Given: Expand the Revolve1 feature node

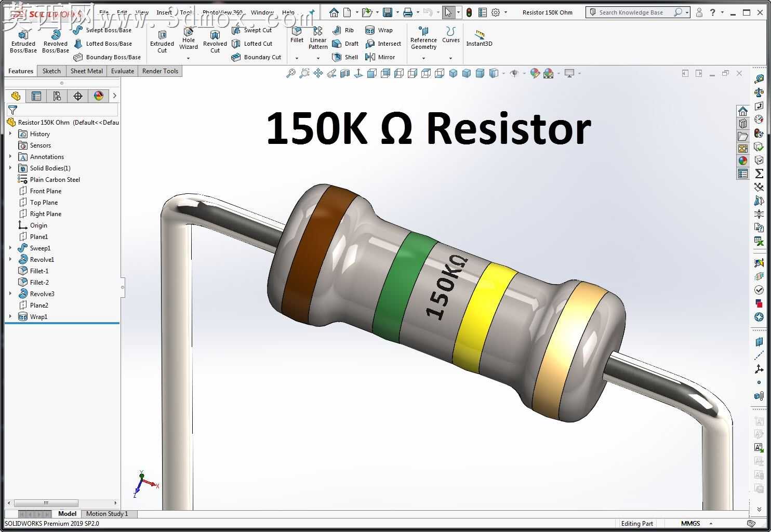Looking at the screenshot, I should pyautogui.click(x=10, y=259).
